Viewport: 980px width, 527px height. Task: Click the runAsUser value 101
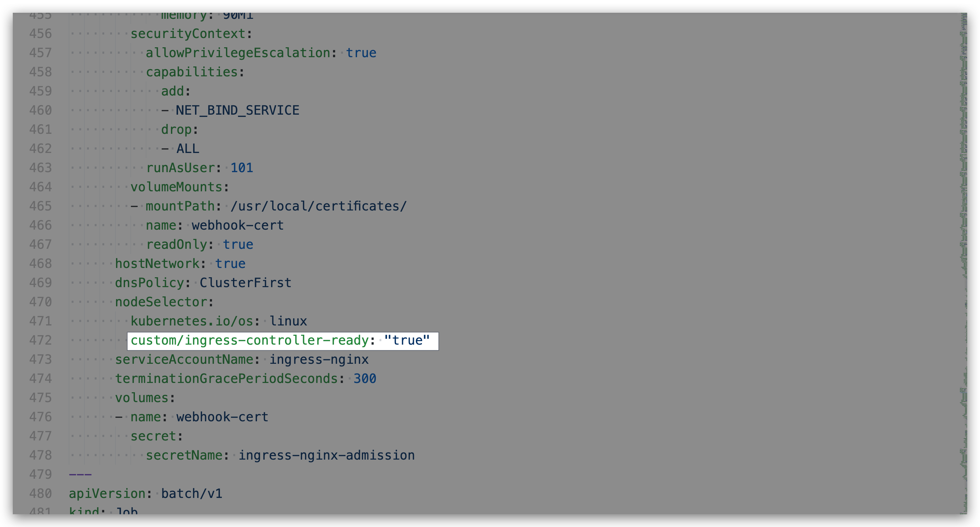242,168
